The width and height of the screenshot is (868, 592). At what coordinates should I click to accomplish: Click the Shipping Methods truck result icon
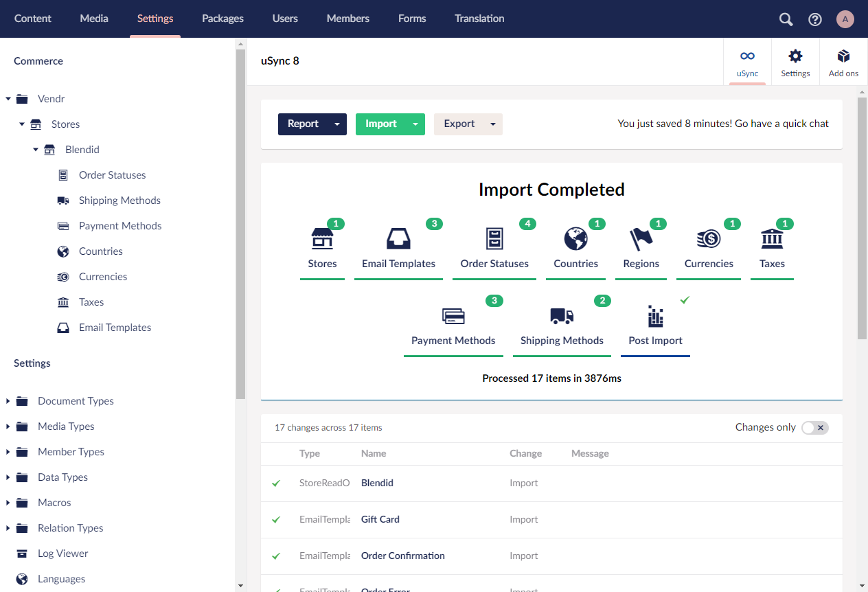coord(562,317)
